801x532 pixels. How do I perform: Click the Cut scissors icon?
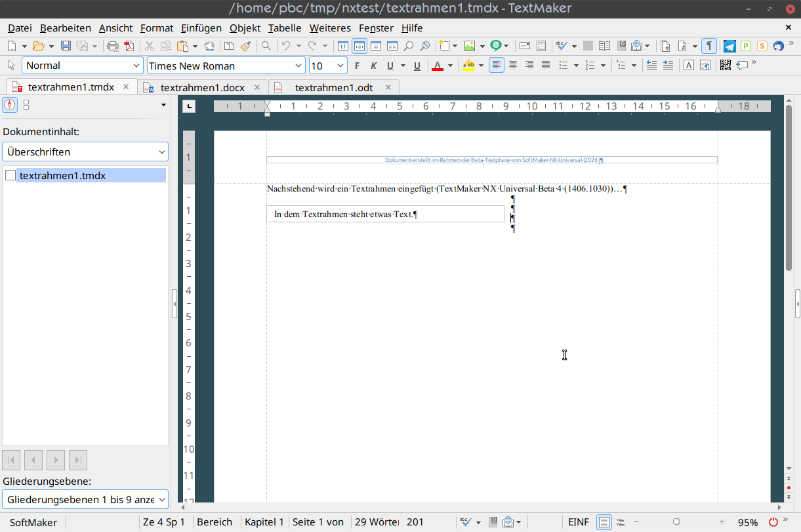click(x=149, y=46)
